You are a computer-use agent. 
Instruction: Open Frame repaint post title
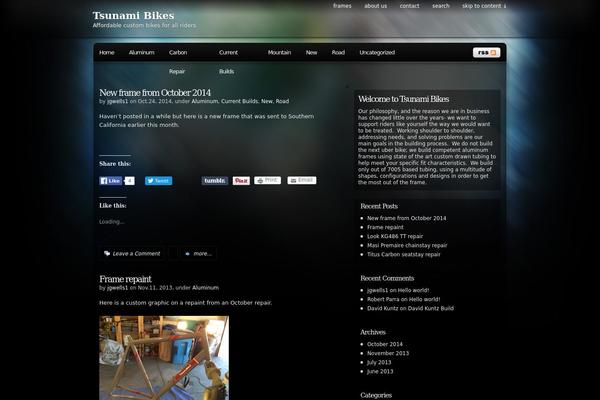tap(125, 279)
